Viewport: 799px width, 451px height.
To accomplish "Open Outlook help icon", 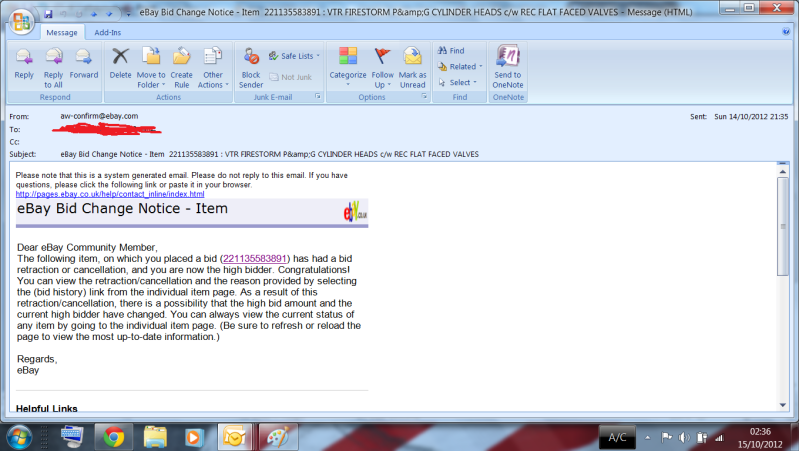I will tap(786, 32).
